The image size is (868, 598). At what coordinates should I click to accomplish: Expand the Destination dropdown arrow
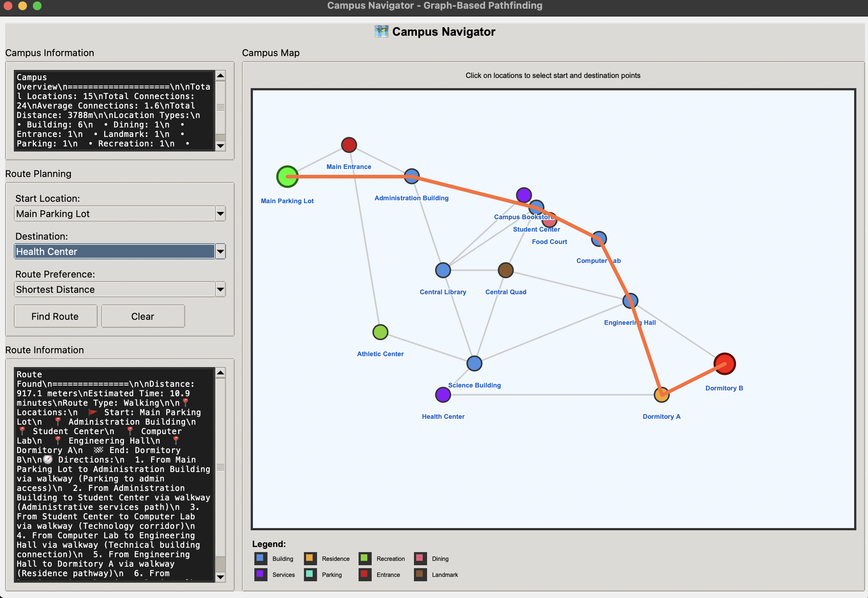[x=220, y=252]
